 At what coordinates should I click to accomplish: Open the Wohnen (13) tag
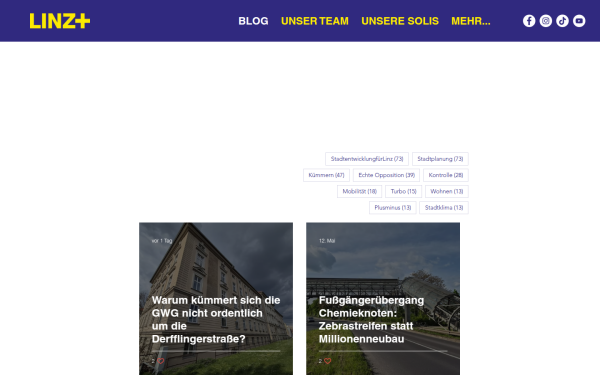click(447, 191)
